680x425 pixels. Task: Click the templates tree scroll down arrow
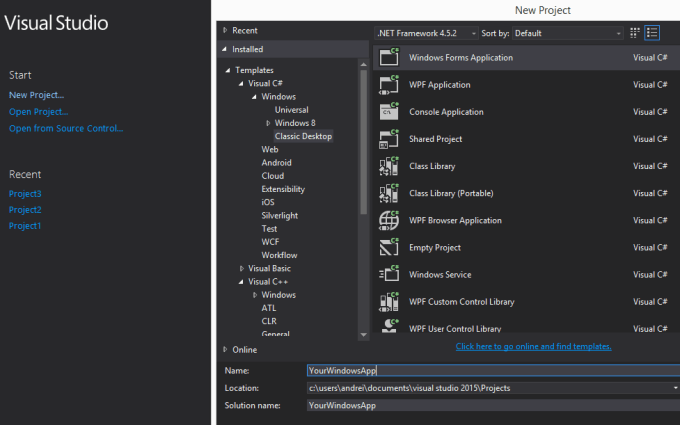(x=363, y=335)
